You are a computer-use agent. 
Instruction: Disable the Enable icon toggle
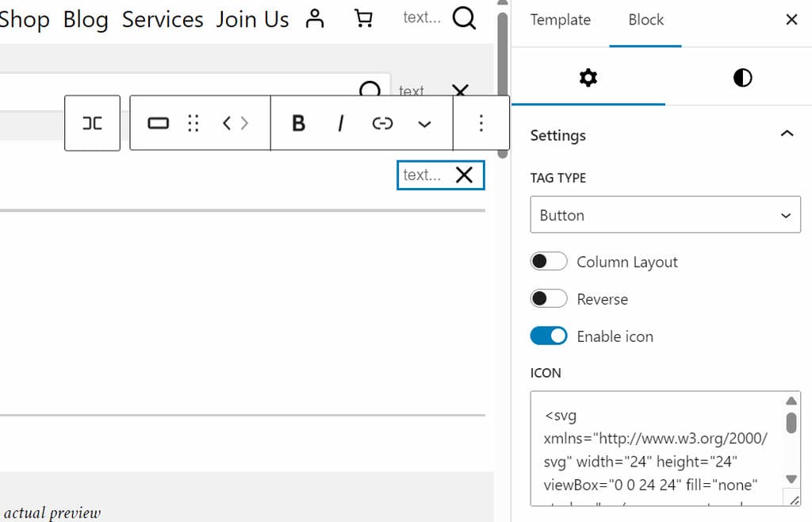(x=549, y=336)
